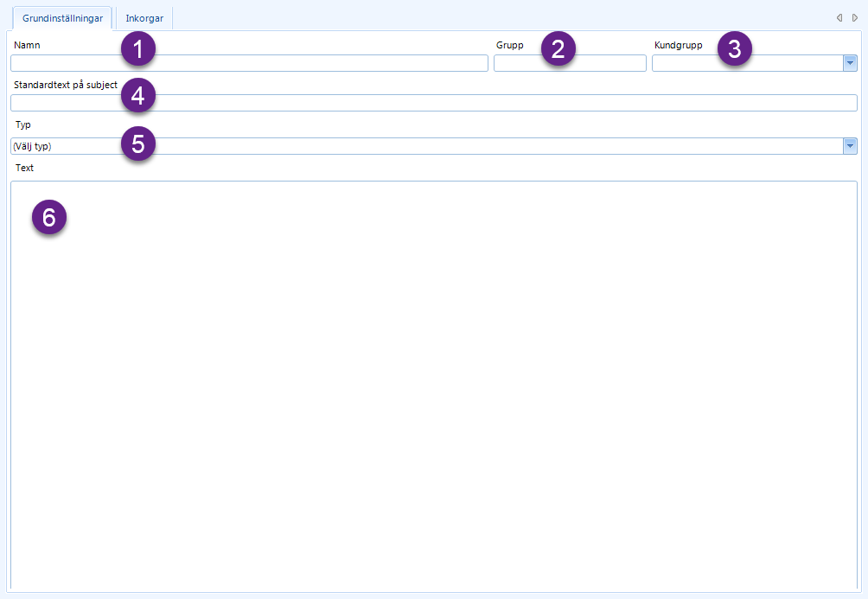Open the Inkorgar tab
868x599 pixels.
144,18
